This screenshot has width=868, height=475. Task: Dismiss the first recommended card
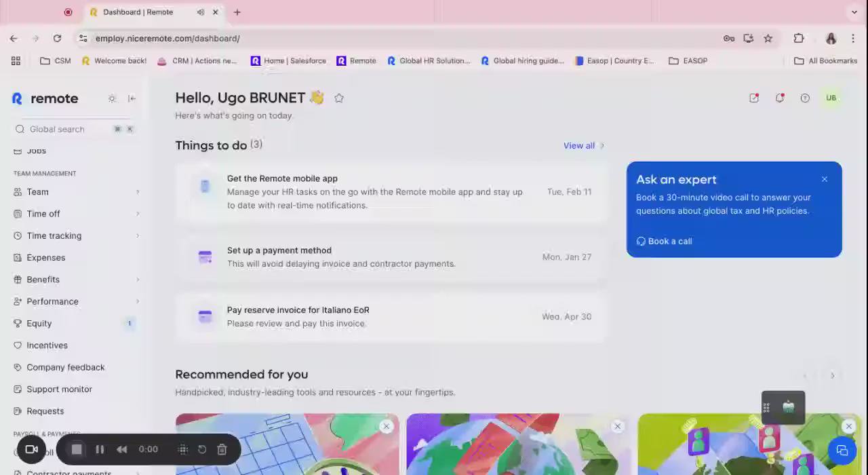click(x=387, y=426)
